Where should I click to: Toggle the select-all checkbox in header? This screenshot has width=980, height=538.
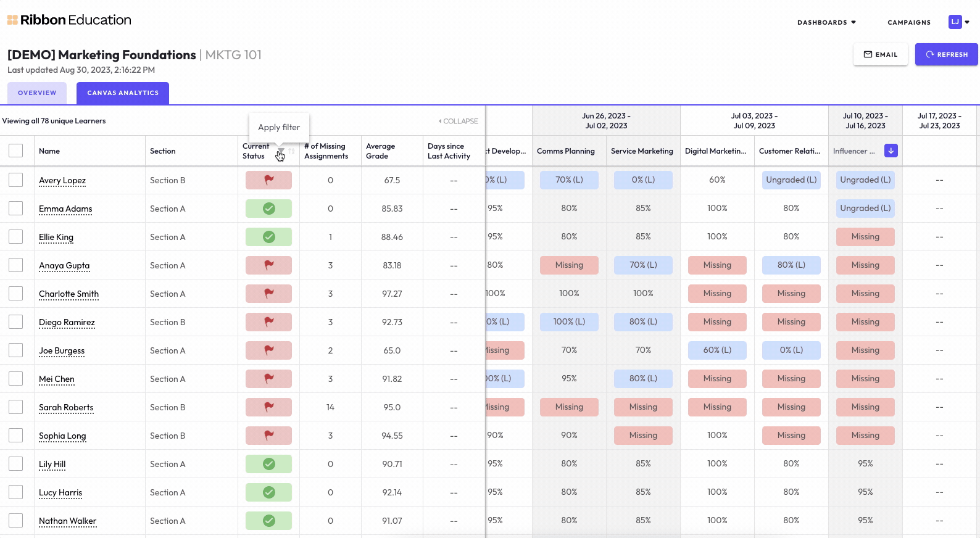click(x=15, y=151)
